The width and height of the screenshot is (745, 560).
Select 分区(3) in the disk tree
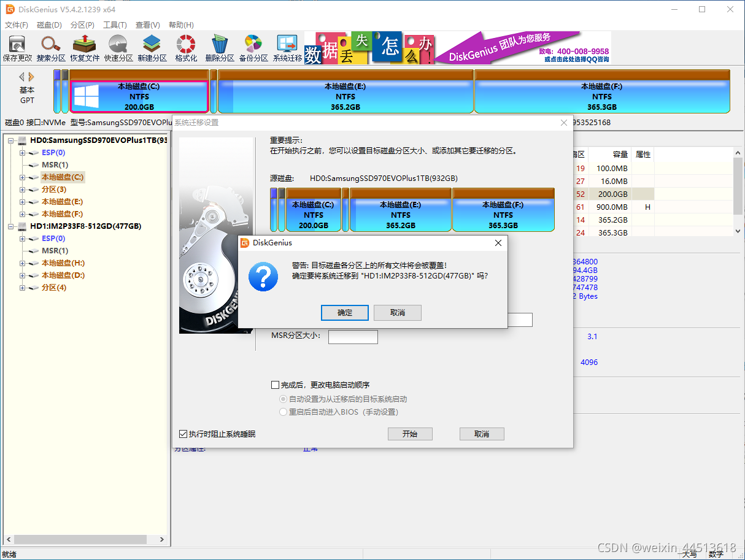(54, 190)
